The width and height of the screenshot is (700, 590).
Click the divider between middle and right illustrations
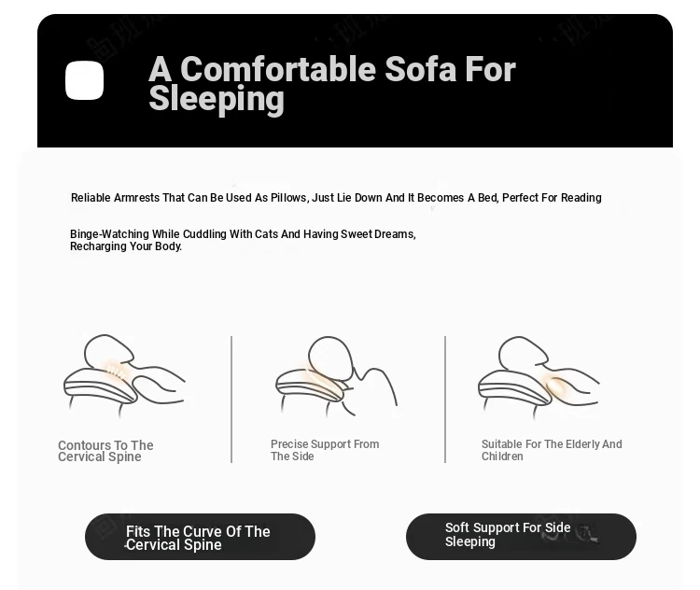pyautogui.click(x=445, y=400)
